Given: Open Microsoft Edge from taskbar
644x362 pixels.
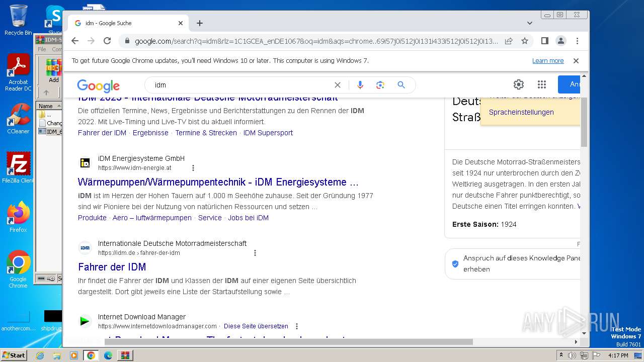Looking at the screenshot, I should 108,355.
